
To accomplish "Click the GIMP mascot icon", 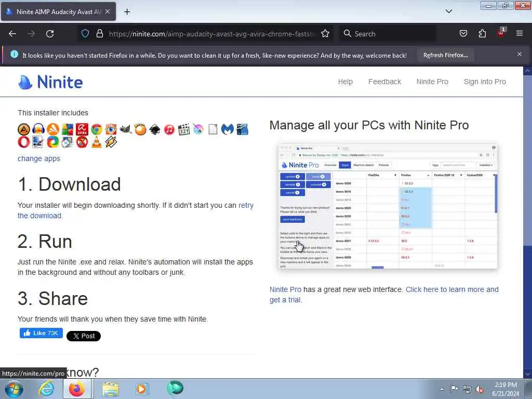I will (x=126, y=129).
